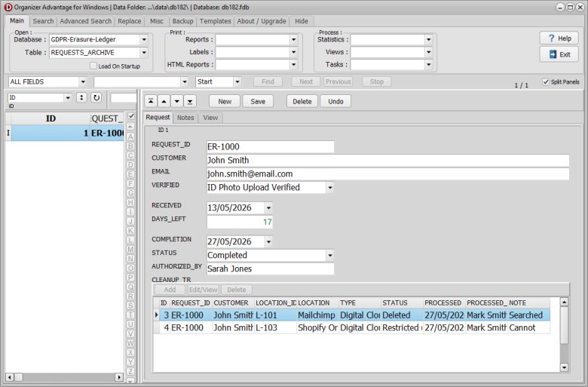Screen dimensions: 588x387
Task: Click alphabet index letter W
Action: coord(130,343)
